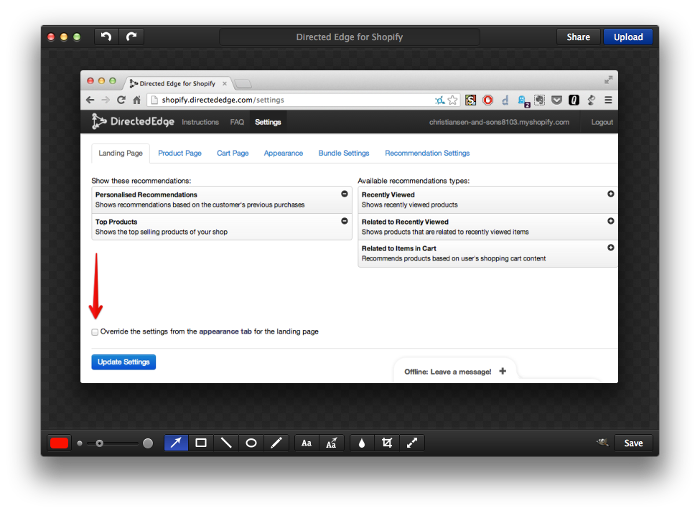Switch to Landing Page tab
This screenshot has width=700, height=513.
coord(121,153)
